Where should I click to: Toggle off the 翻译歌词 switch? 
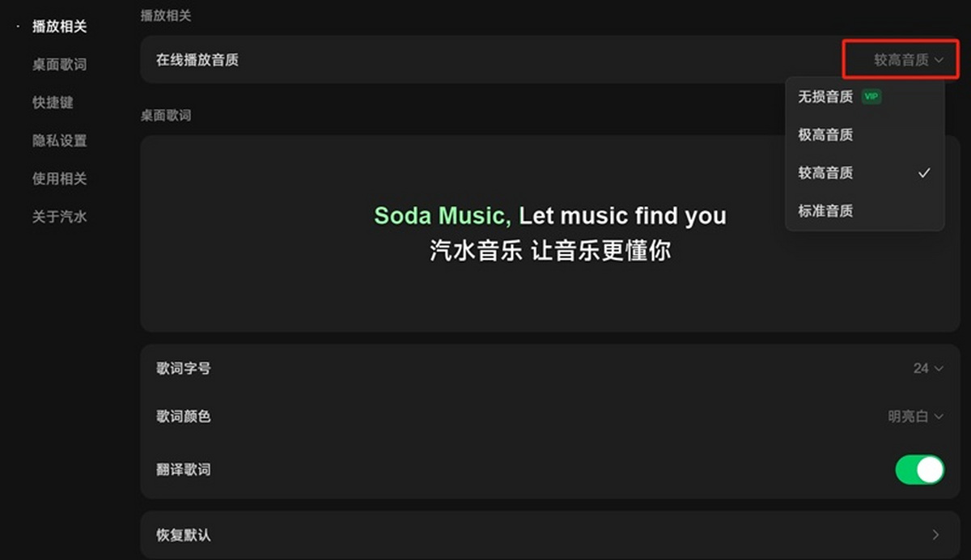click(x=919, y=469)
